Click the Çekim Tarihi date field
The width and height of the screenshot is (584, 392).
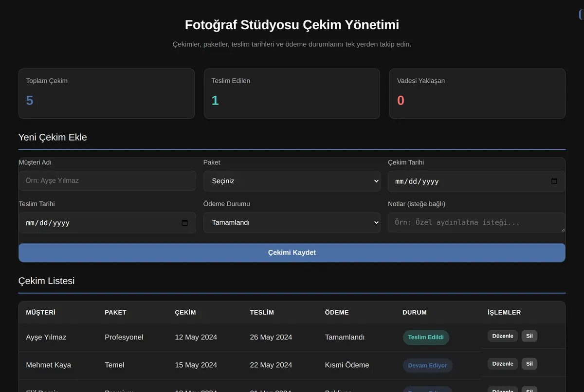[476, 181]
